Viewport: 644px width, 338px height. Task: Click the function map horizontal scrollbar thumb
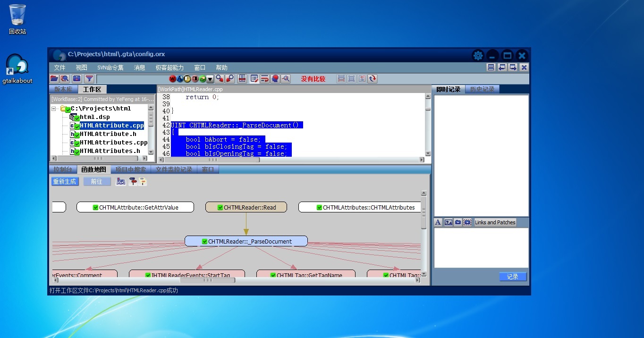(x=208, y=280)
